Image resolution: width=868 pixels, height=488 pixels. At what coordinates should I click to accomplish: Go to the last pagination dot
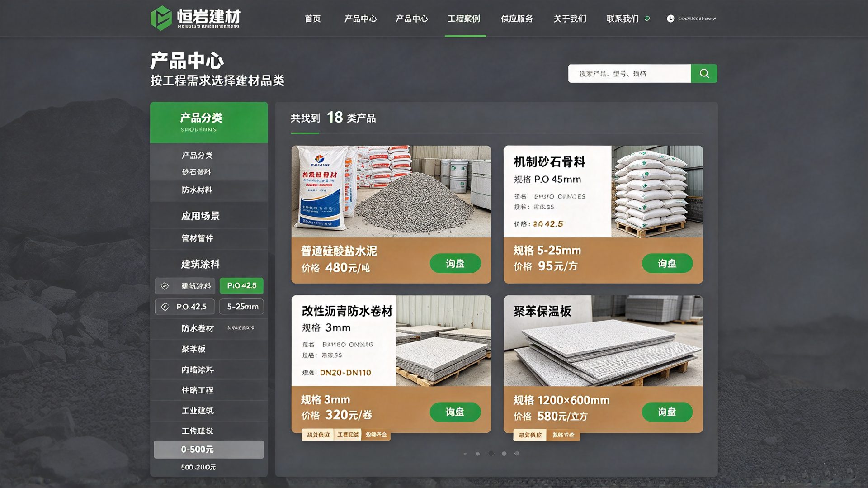pyautogui.click(x=517, y=453)
